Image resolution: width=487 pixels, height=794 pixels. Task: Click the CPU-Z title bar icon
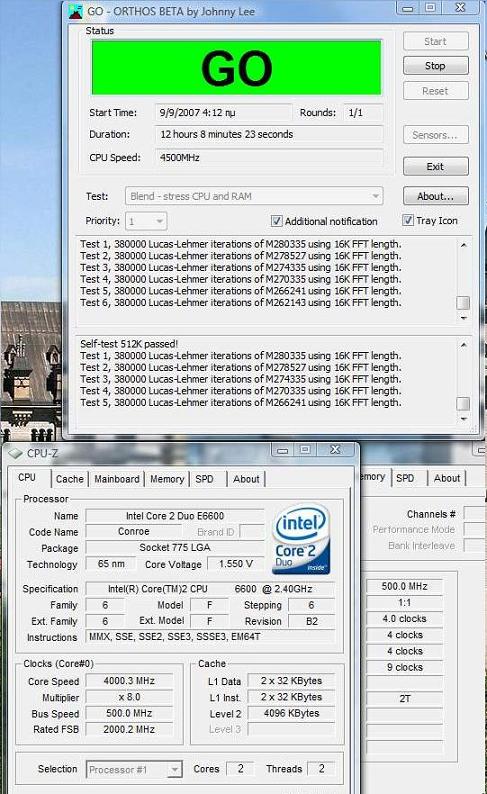[16, 453]
